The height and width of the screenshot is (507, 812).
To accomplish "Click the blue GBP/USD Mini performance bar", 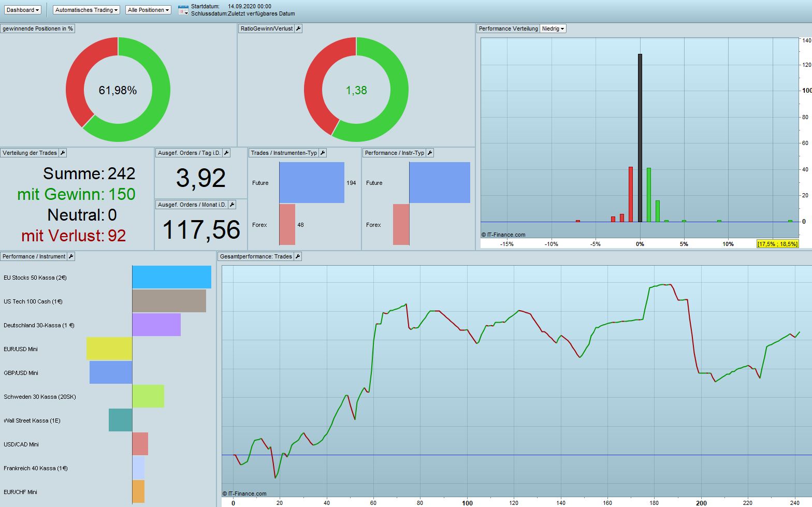I will (111, 372).
